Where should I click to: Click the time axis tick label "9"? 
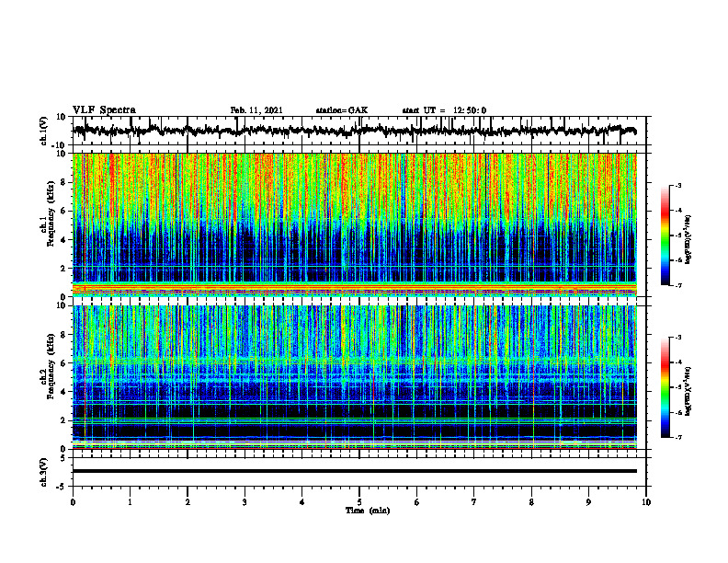tap(588, 502)
